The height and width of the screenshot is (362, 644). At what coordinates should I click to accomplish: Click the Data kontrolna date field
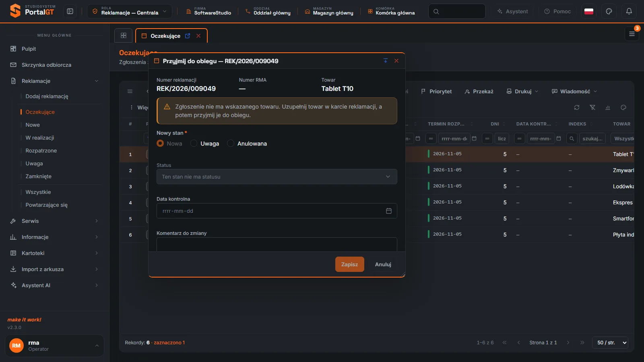click(277, 211)
